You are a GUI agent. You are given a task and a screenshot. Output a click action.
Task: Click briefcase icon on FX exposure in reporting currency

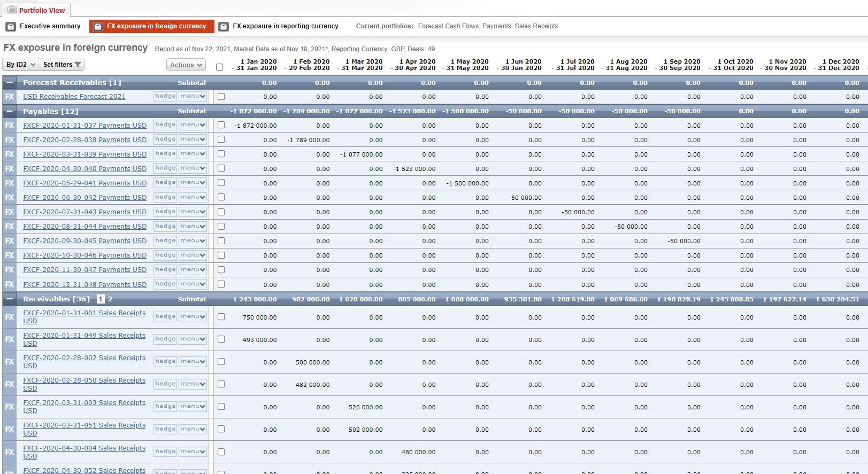coord(224,26)
